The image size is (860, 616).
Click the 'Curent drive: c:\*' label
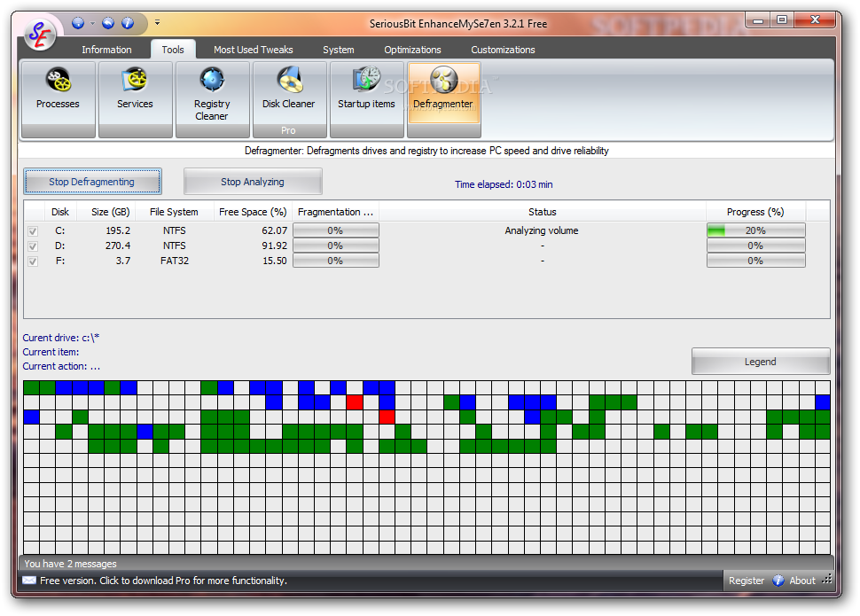click(x=61, y=338)
